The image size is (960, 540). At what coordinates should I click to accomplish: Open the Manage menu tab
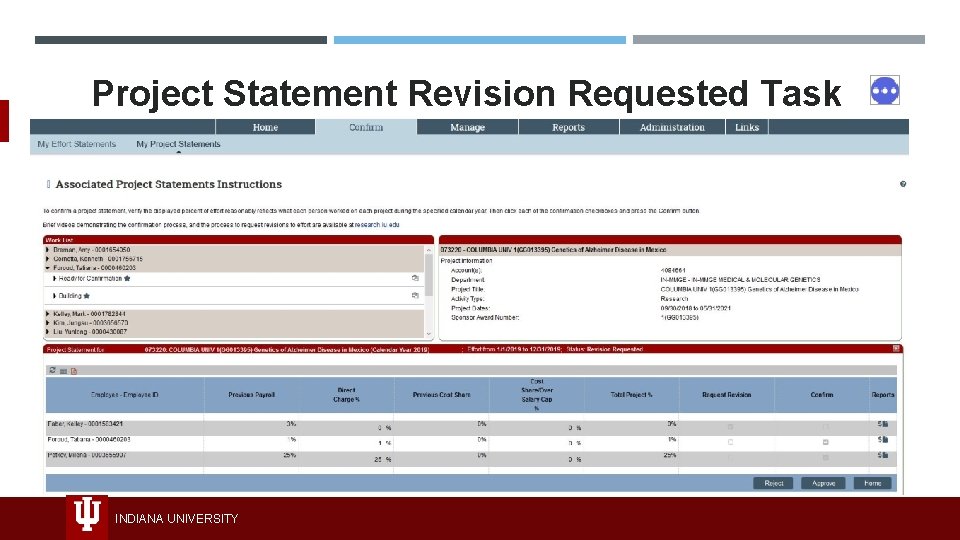pos(467,127)
